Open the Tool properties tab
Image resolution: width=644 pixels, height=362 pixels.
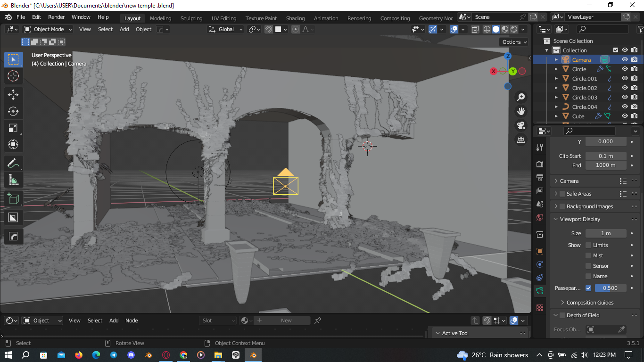(x=540, y=148)
